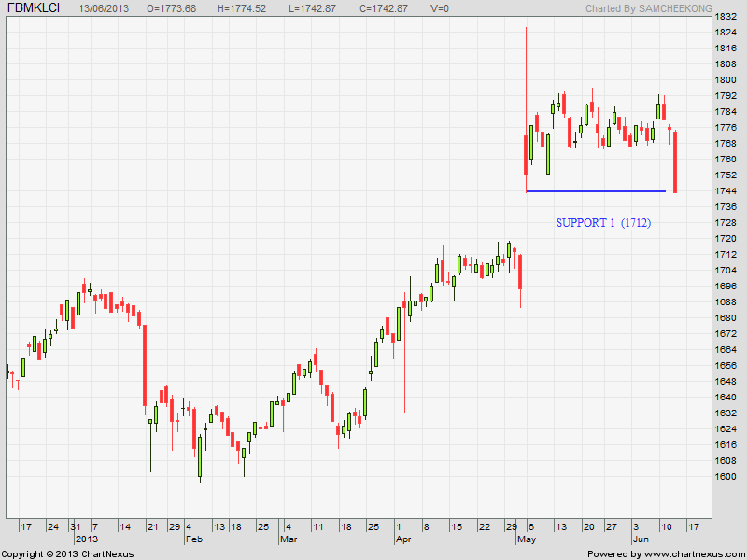Click the tall red spike candle of early May
This screenshot has width=747, height=560.
(x=526, y=109)
